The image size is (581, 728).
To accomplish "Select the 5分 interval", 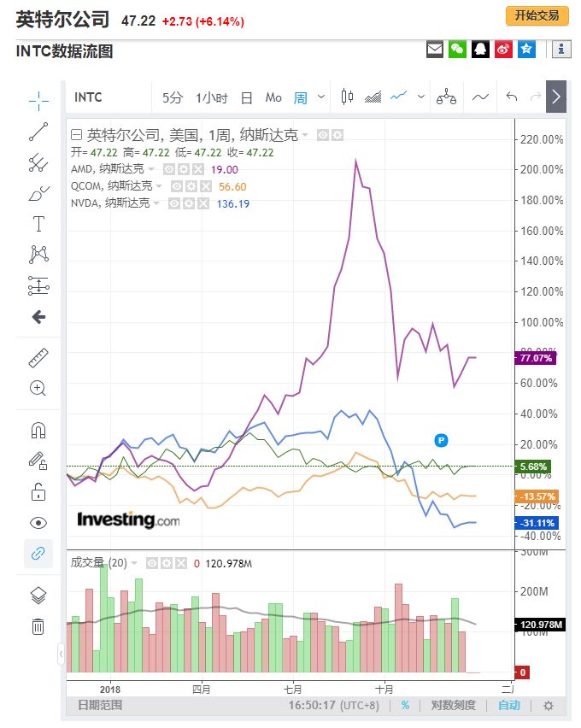I will tap(173, 98).
